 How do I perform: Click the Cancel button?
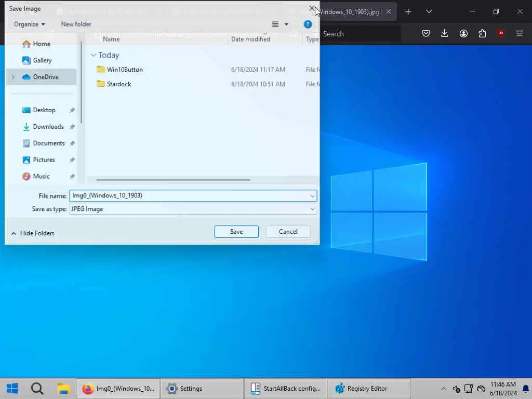(288, 232)
